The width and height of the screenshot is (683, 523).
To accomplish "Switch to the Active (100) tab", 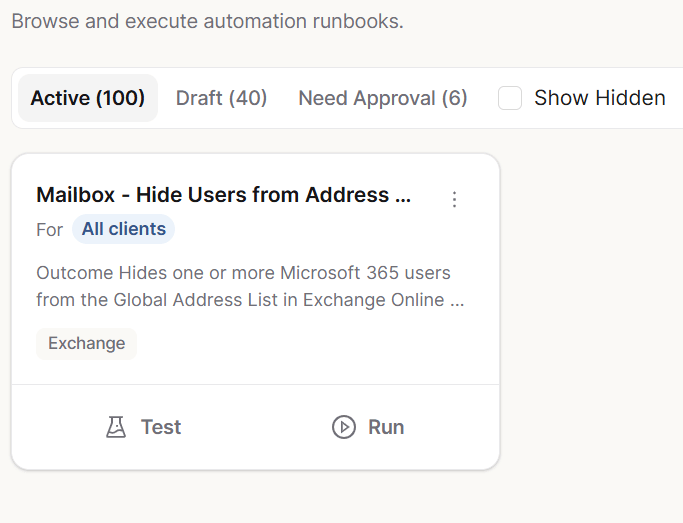I will click(x=88, y=98).
